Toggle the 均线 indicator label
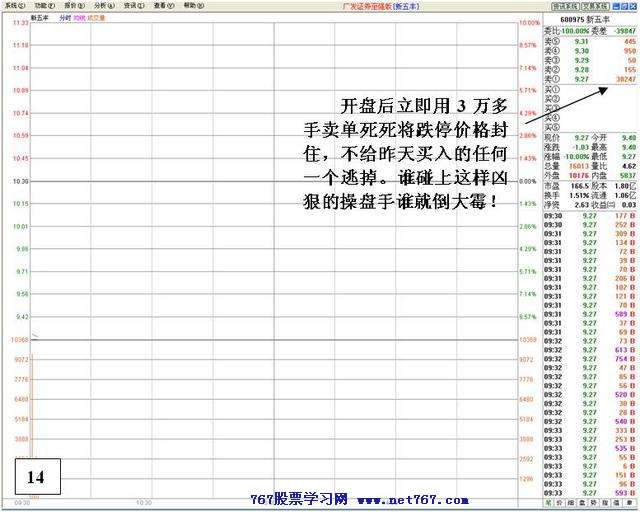This screenshot has height=512, width=640. point(82,18)
